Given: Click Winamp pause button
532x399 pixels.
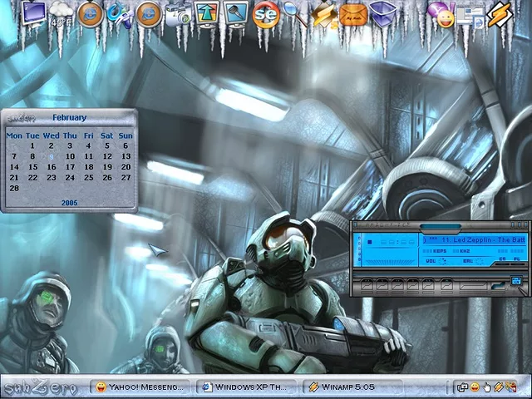Looking at the screenshot, I should click(397, 285).
